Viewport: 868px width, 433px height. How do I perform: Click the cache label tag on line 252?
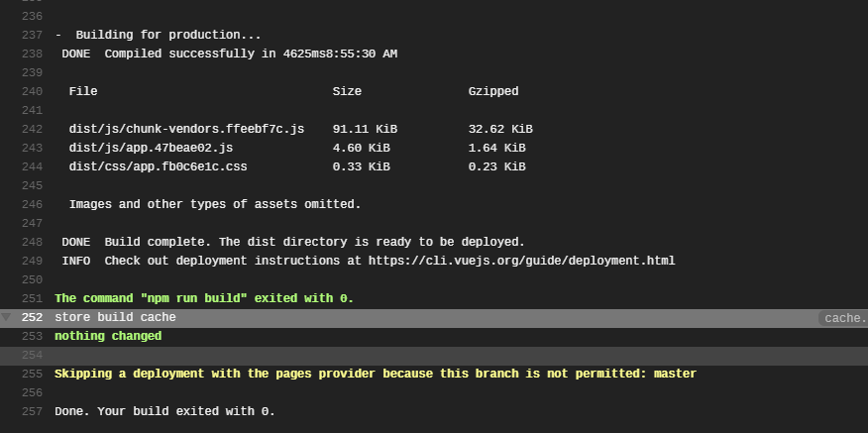(x=843, y=318)
